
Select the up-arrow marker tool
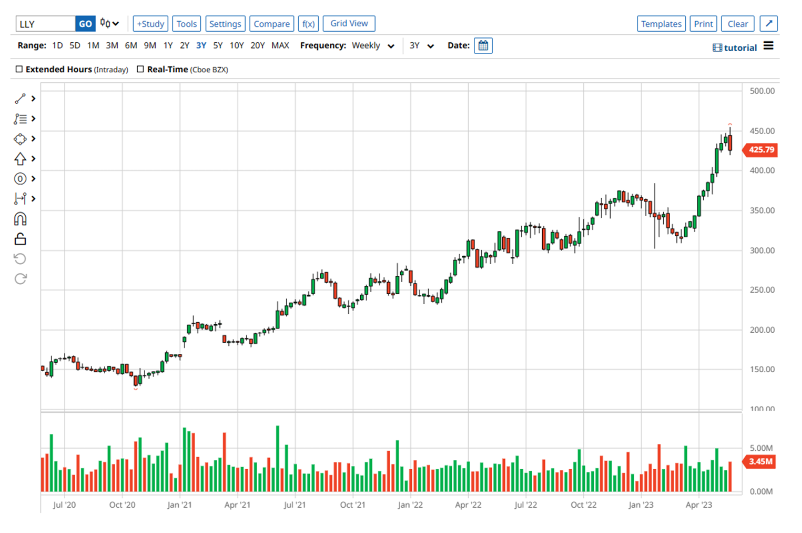pos(20,159)
